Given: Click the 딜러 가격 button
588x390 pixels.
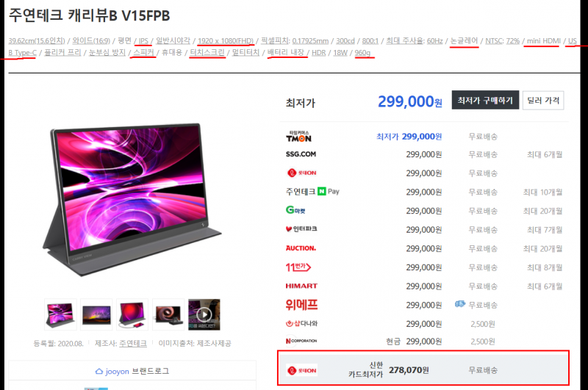Looking at the screenshot, I should pos(543,100).
